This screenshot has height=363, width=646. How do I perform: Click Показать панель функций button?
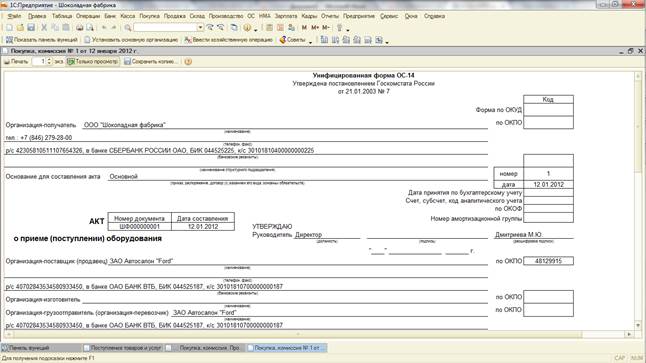tap(42, 40)
